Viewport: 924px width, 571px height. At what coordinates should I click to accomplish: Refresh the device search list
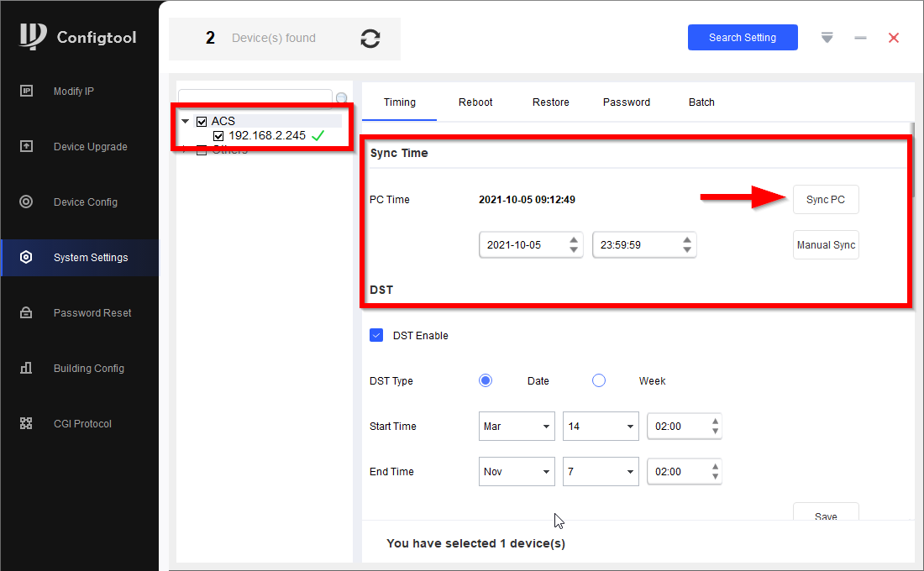pos(370,39)
